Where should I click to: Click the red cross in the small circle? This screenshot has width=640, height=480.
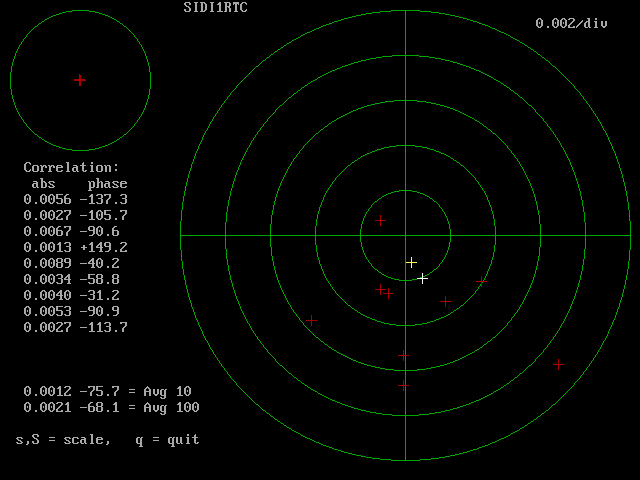click(80, 80)
